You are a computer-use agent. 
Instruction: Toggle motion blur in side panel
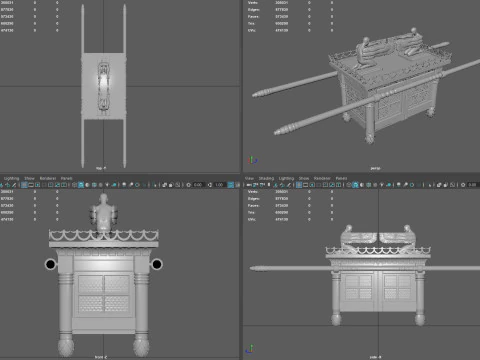[405, 185]
